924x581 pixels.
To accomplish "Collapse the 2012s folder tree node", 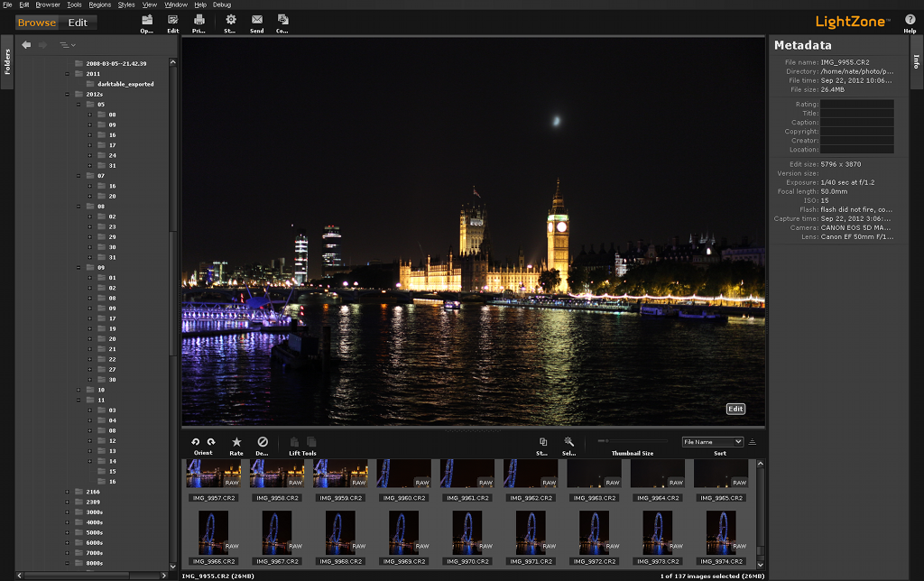I will (x=67, y=94).
